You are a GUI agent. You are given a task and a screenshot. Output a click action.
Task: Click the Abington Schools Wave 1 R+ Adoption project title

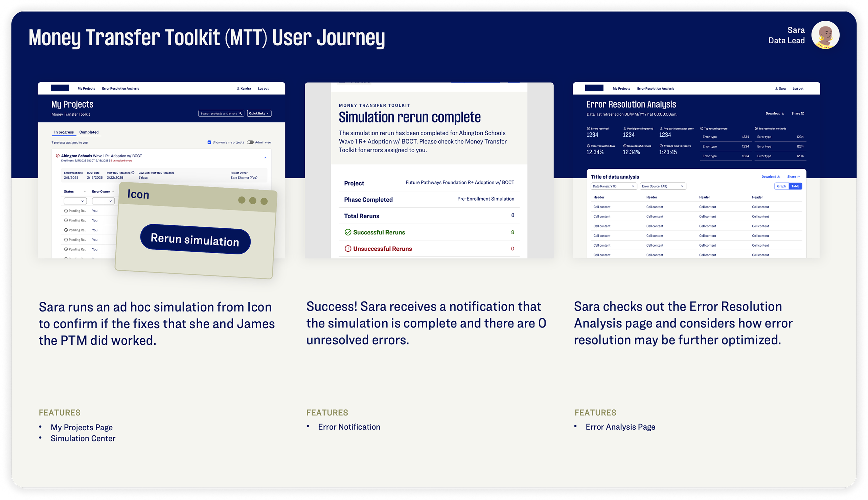click(x=101, y=156)
